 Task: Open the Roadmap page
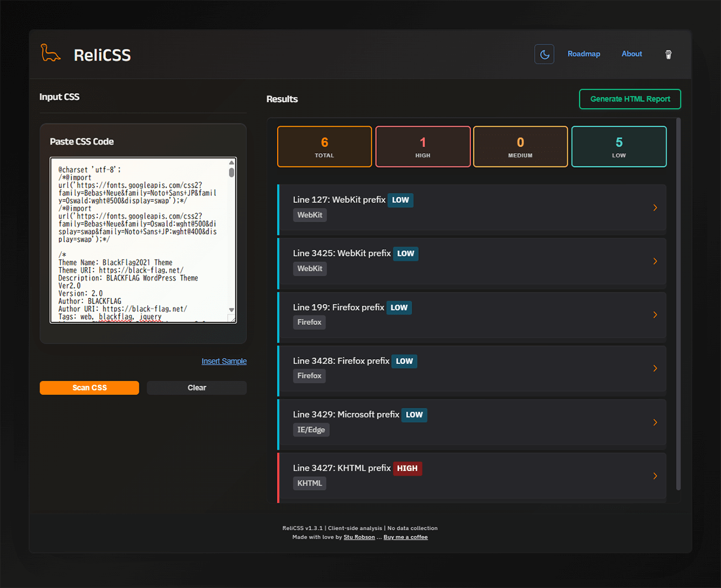tap(583, 54)
